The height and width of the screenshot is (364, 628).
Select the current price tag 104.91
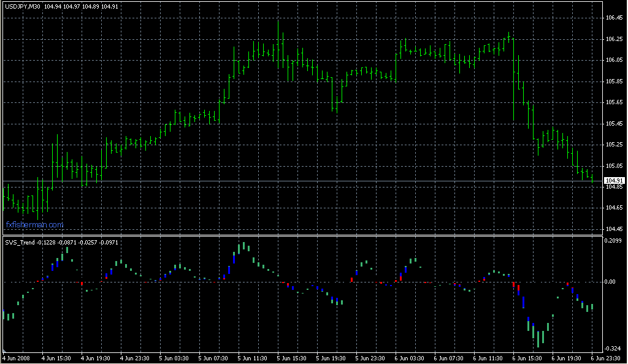click(614, 180)
